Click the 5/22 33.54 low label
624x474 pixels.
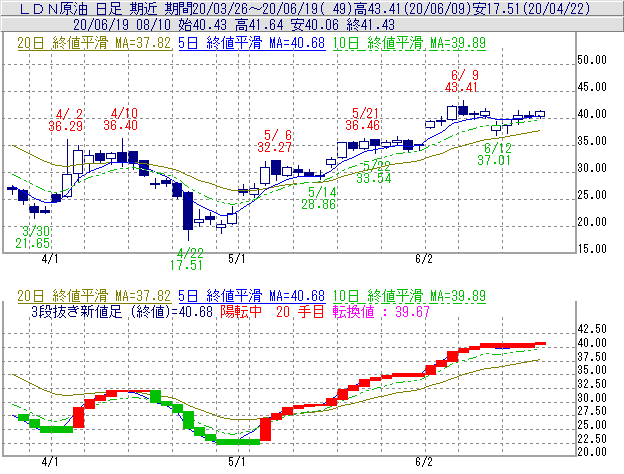pos(373,172)
